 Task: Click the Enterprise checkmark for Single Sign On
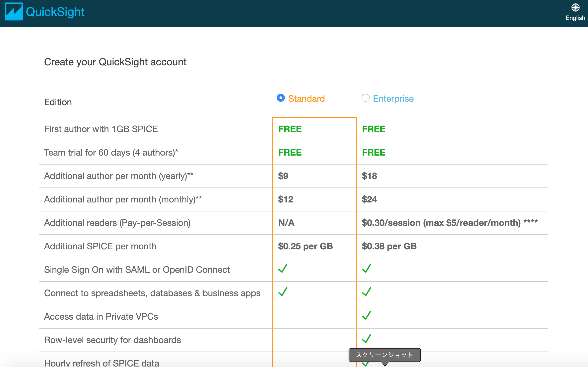point(367,269)
